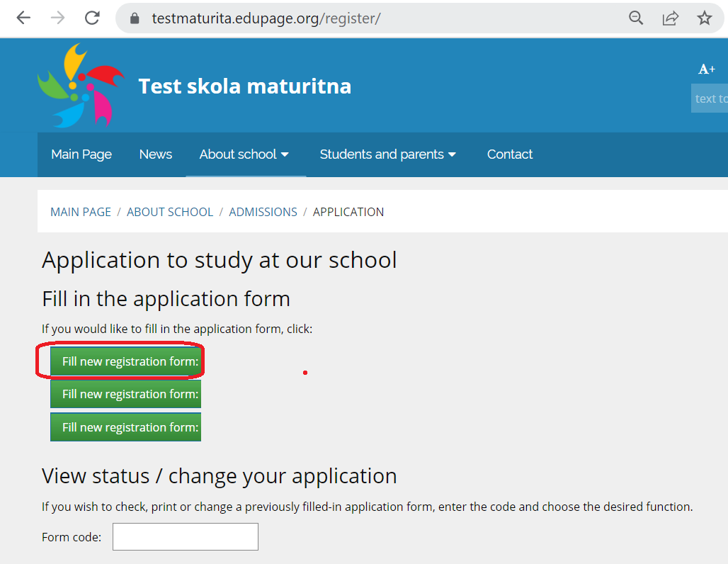Expand the Students and parents dropdown
Image resolution: width=728 pixels, height=564 pixels.
[x=387, y=154]
